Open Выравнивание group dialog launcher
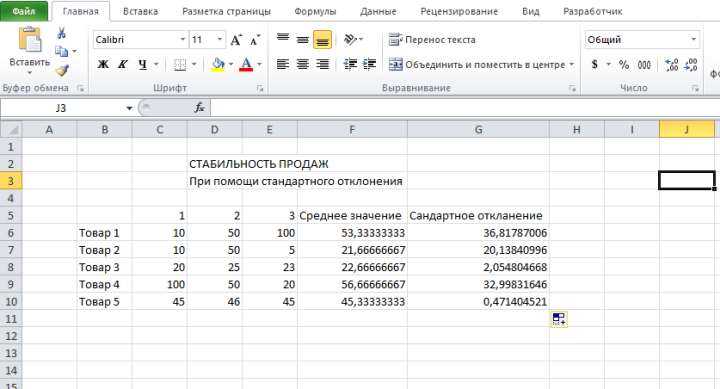Viewport: 720px width, 389px height. (572, 88)
